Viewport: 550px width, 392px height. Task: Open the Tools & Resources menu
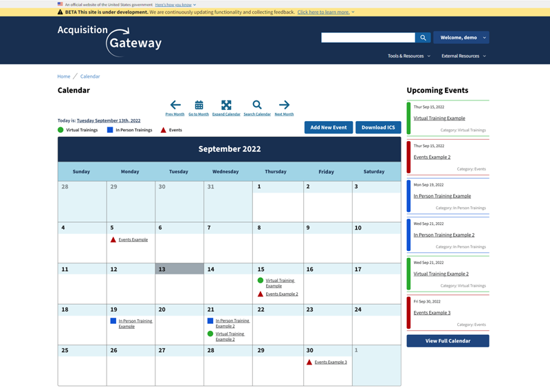click(408, 56)
